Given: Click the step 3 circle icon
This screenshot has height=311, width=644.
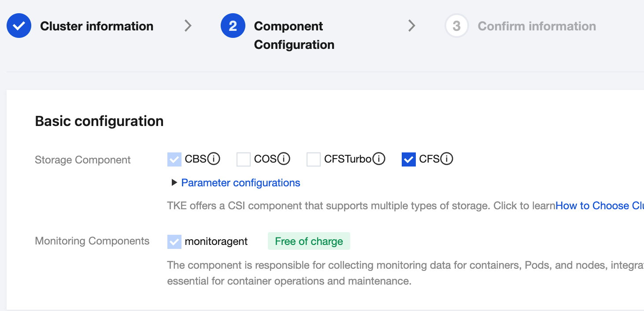Looking at the screenshot, I should pos(456,26).
